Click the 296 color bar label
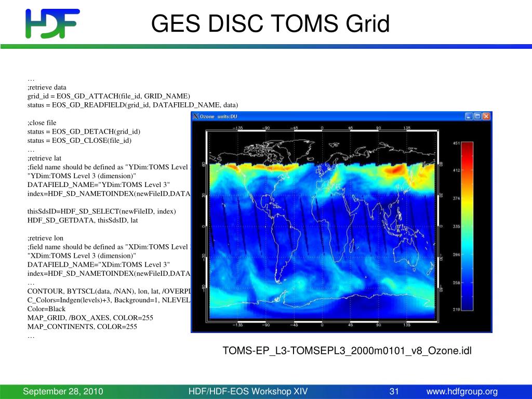Viewport: 532px width, 399px height. (x=456, y=255)
